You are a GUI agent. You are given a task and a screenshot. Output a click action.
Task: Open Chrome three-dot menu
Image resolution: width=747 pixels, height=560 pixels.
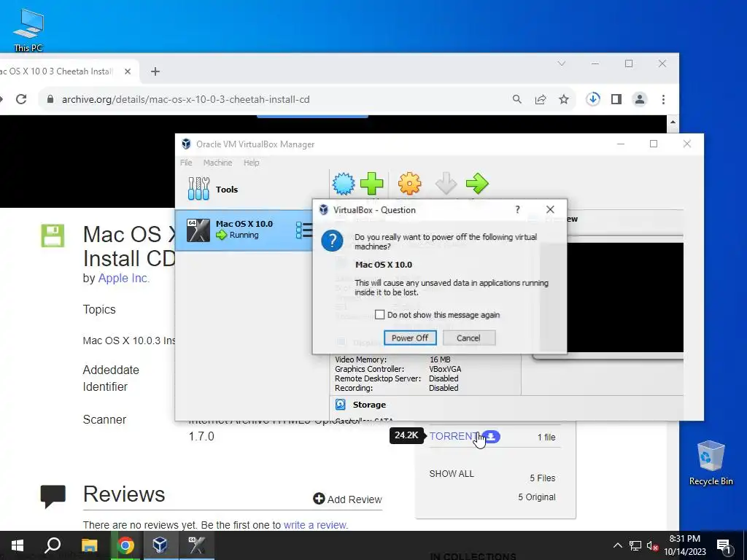point(663,99)
